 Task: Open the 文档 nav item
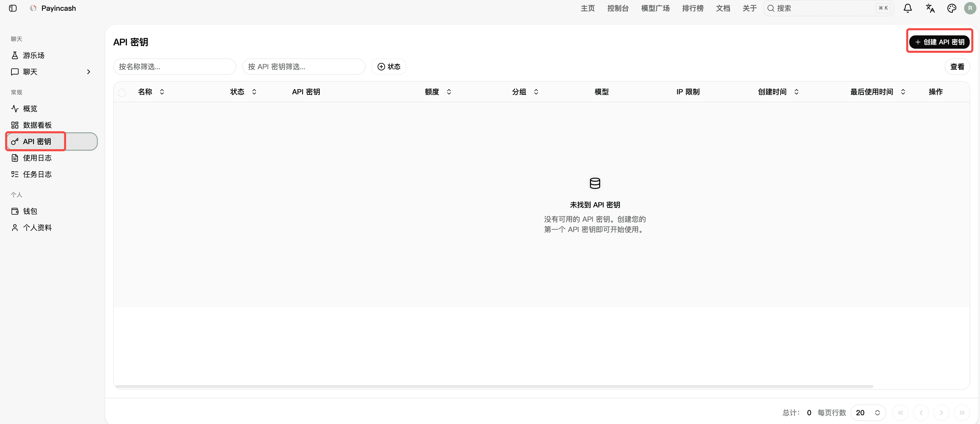pyautogui.click(x=723, y=8)
